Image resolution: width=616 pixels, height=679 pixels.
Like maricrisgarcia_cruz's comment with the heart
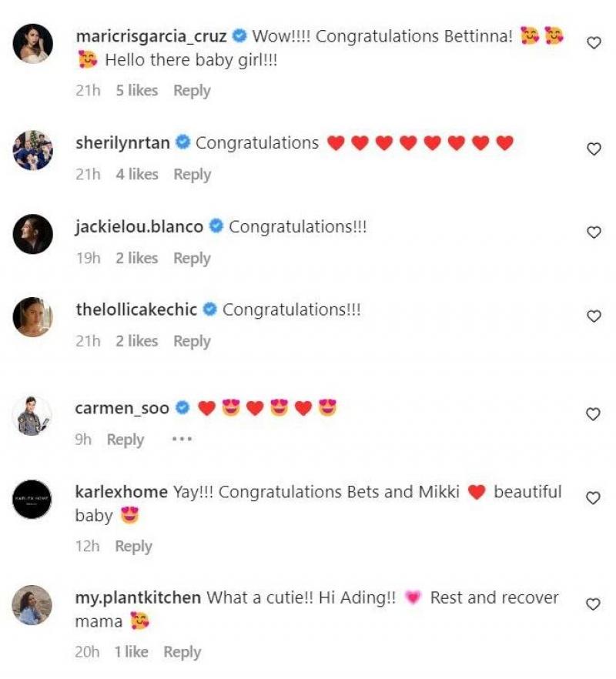point(594,44)
